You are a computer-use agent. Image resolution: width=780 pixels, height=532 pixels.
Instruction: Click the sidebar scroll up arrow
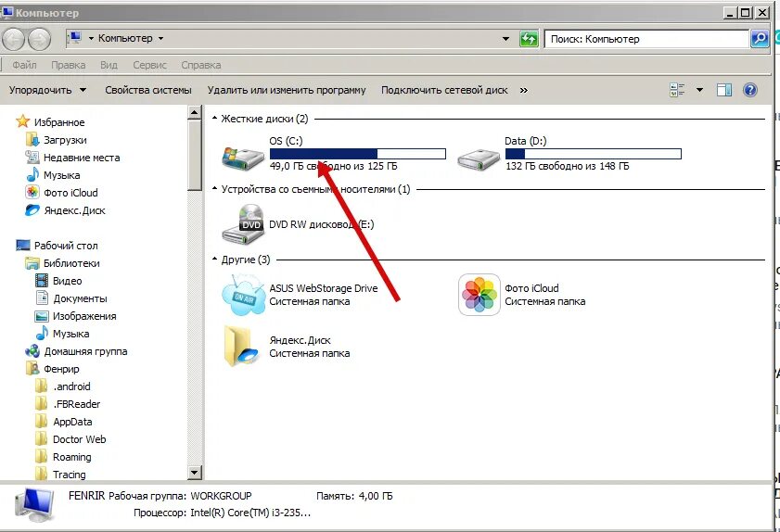click(x=195, y=113)
